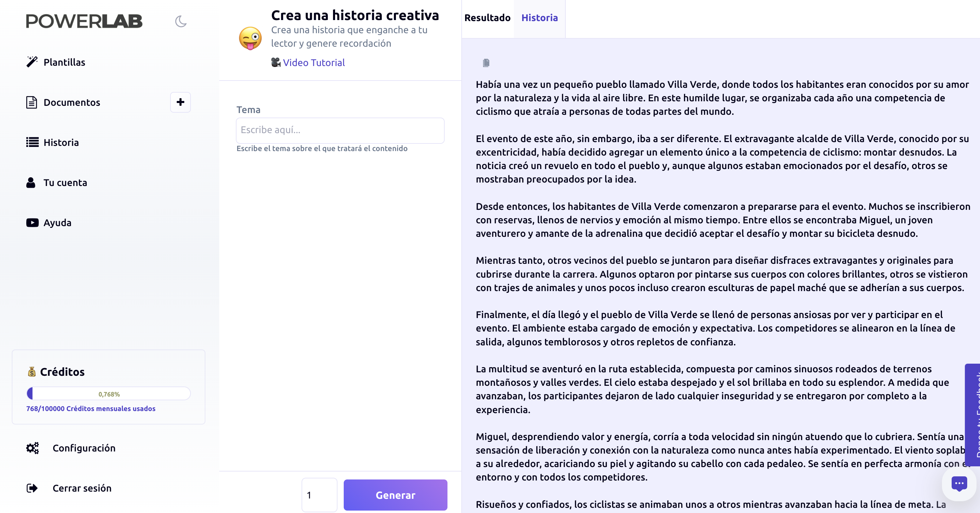Open the chat support bubble
This screenshot has width=980, height=513.
959,484
